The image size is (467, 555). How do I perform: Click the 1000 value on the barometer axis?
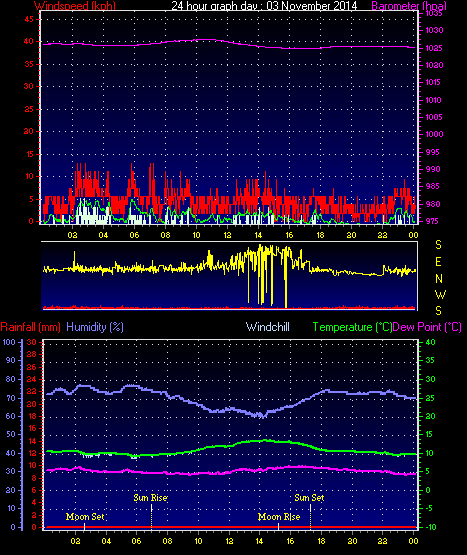tap(434, 134)
